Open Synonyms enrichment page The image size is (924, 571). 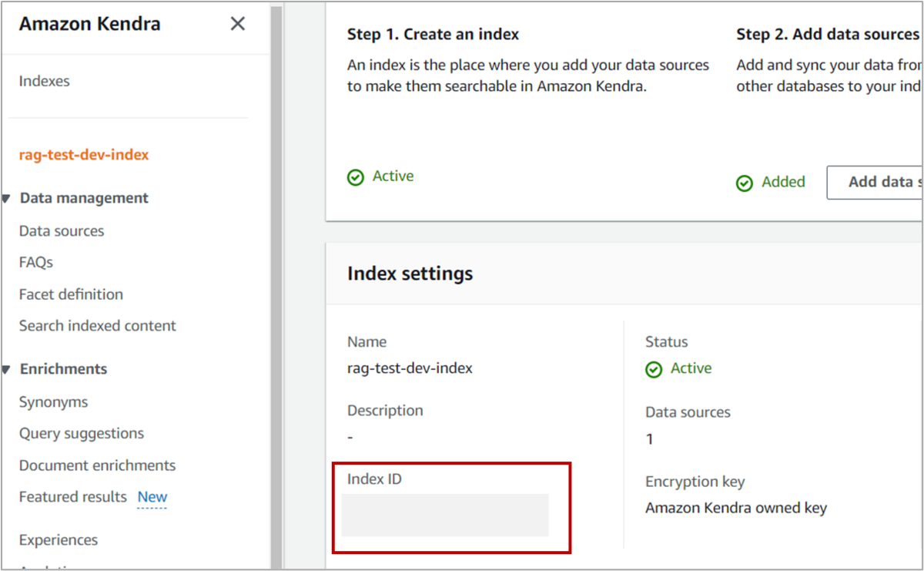(x=54, y=402)
